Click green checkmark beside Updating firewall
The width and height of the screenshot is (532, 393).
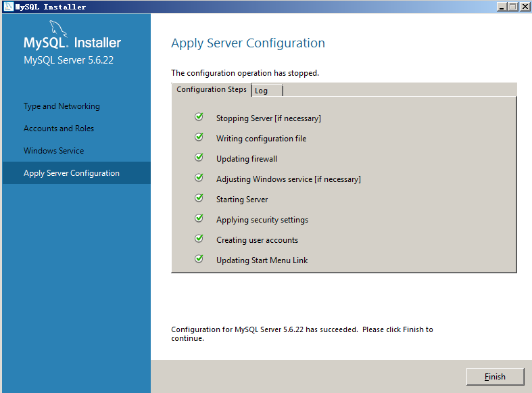coord(199,157)
